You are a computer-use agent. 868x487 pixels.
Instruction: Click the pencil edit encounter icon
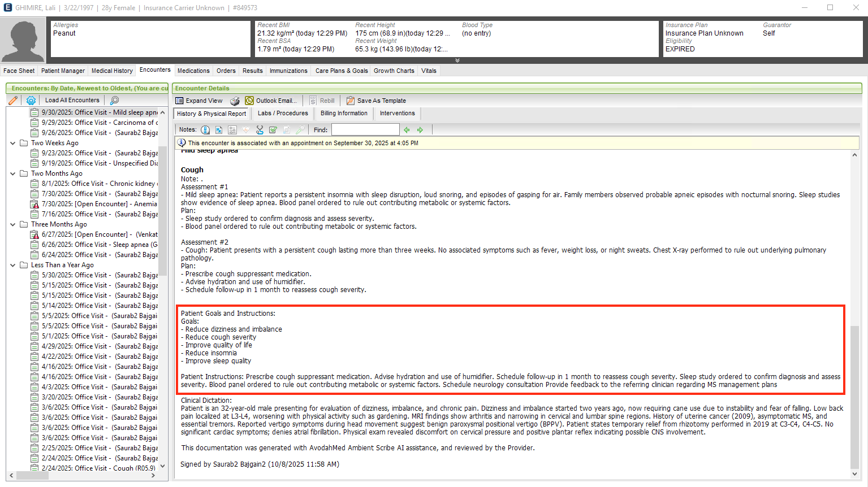(x=13, y=100)
